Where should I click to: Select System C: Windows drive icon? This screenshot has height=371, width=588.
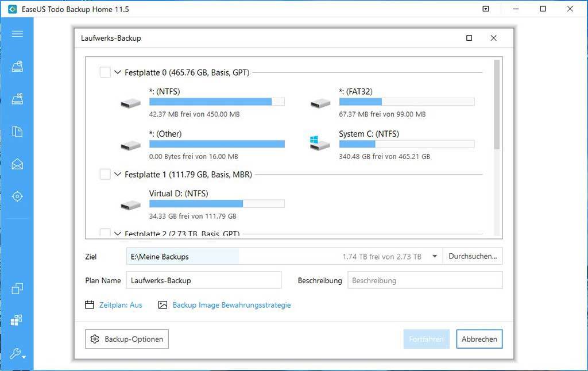[x=320, y=144]
